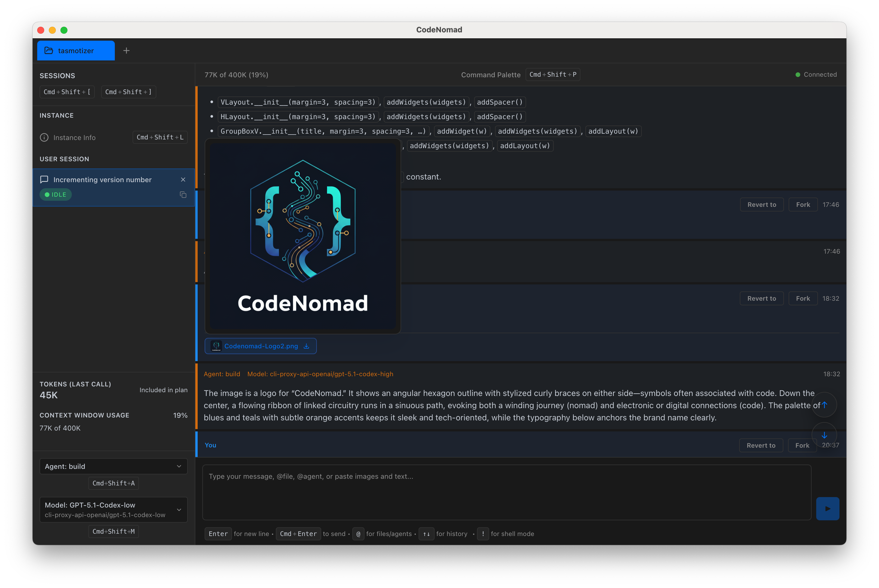
Task: Open Command Palette via Cmd+Shift+P badge
Action: click(553, 75)
